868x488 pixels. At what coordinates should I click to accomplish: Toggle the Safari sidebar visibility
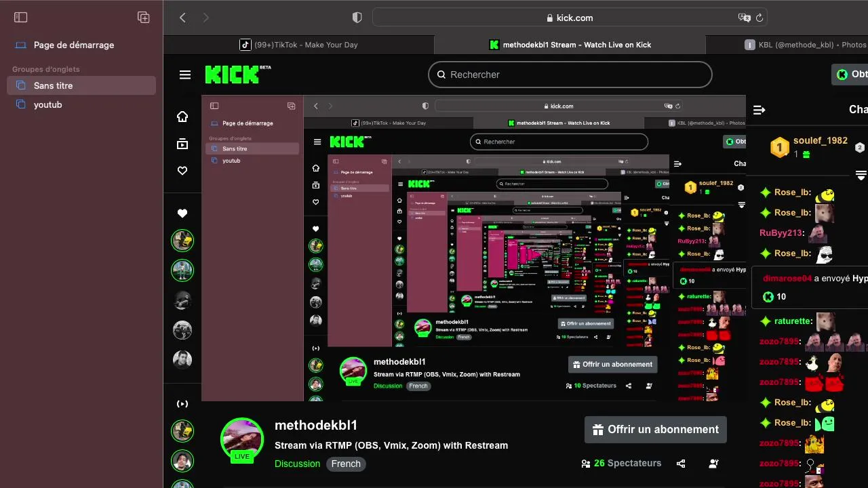coord(20,18)
